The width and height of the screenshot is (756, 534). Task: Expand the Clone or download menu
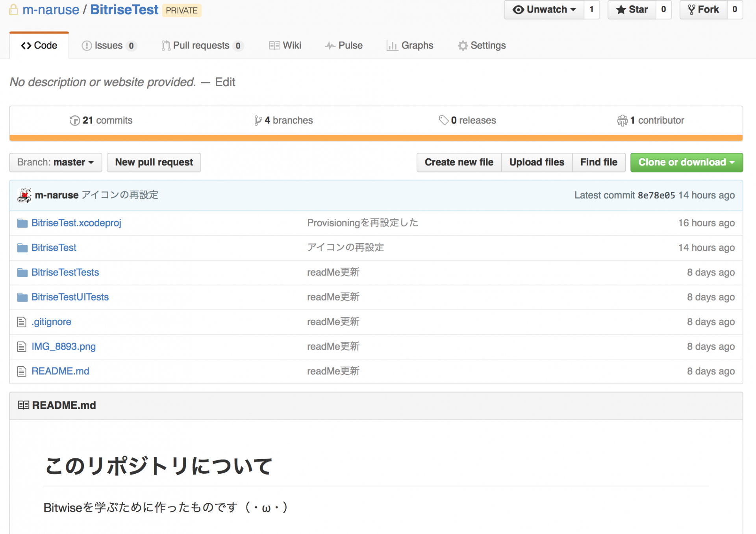pyautogui.click(x=686, y=163)
